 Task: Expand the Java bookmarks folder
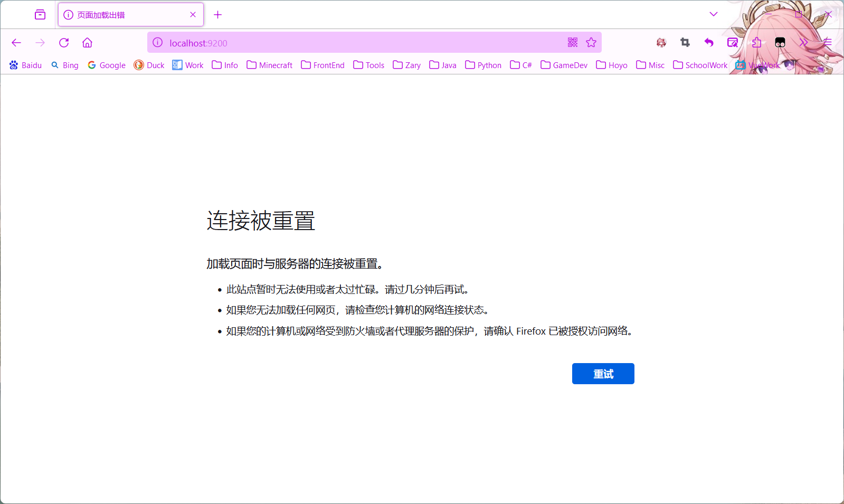pos(443,65)
